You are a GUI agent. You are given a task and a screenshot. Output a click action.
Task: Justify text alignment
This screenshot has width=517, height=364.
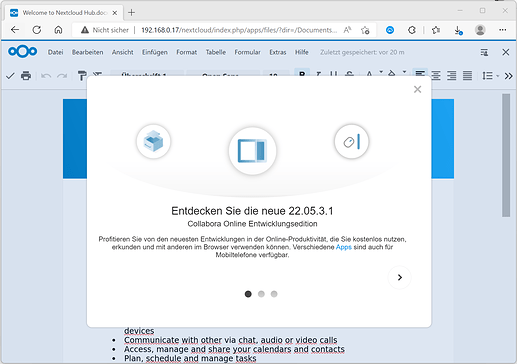click(x=467, y=76)
